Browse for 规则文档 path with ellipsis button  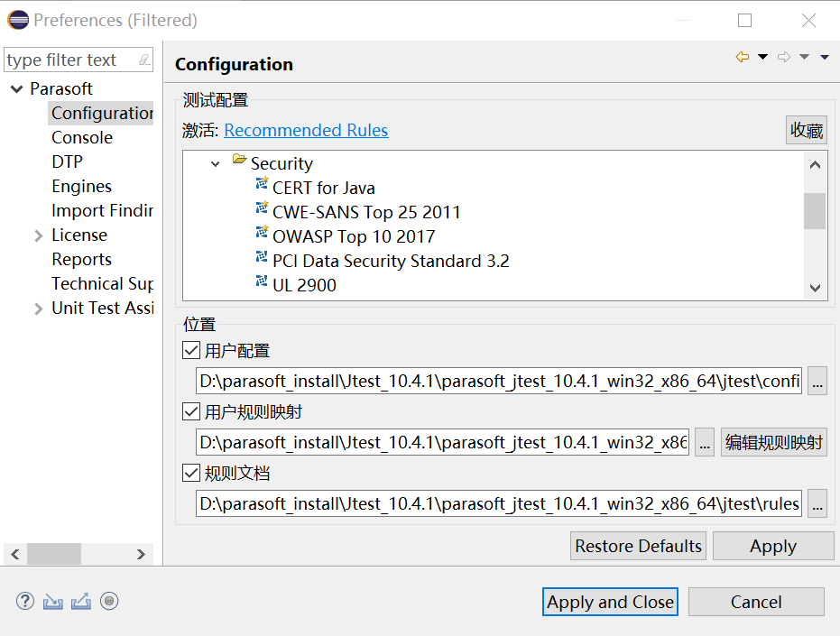(817, 503)
